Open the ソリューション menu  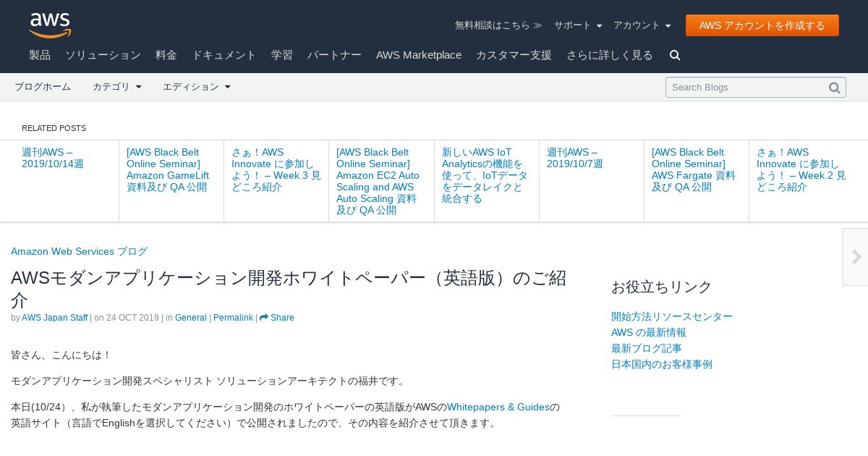click(103, 55)
